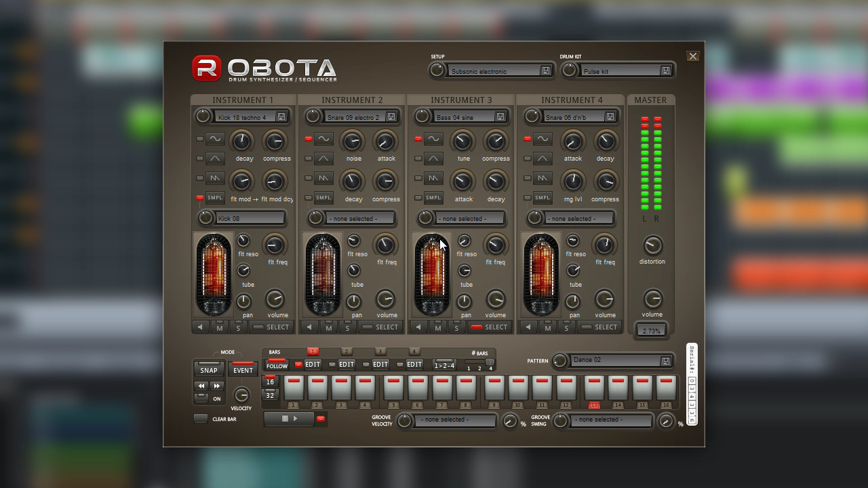Click the 1>2-4 copy button
This screenshot has width=868, height=488.
click(x=444, y=365)
